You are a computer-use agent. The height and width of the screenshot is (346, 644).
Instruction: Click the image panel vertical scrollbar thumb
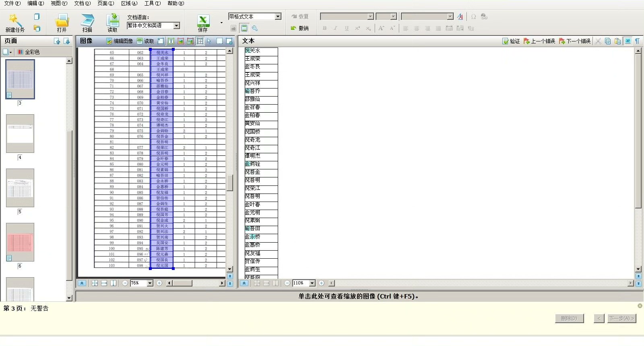pyautogui.click(x=230, y=183)
